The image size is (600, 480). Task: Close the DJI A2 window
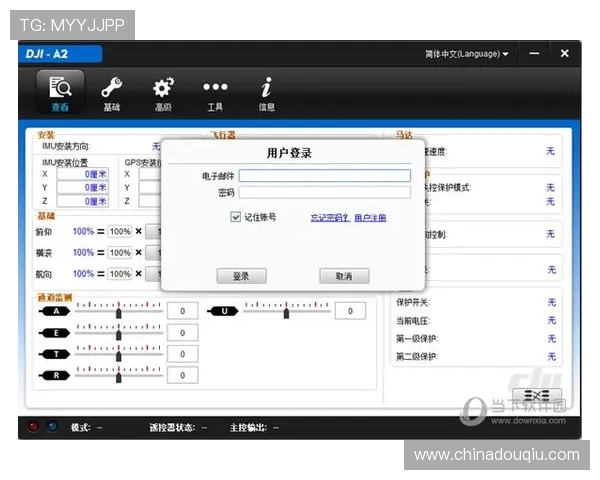564,53
